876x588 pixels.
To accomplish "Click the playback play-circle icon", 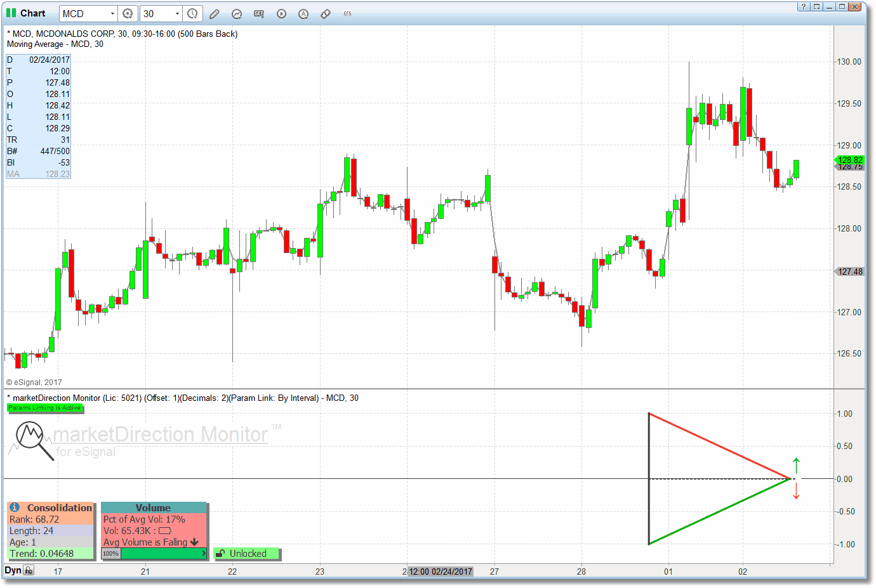I will coord(281,13).
